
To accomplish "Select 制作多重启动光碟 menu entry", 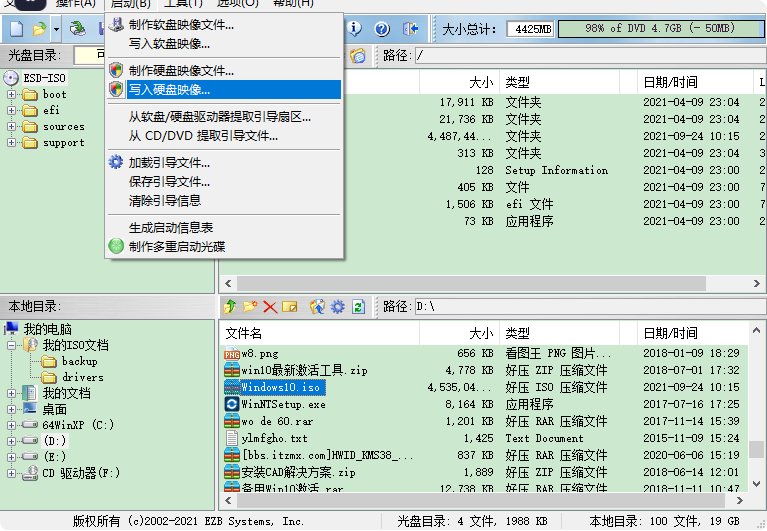I will [176, 246].
